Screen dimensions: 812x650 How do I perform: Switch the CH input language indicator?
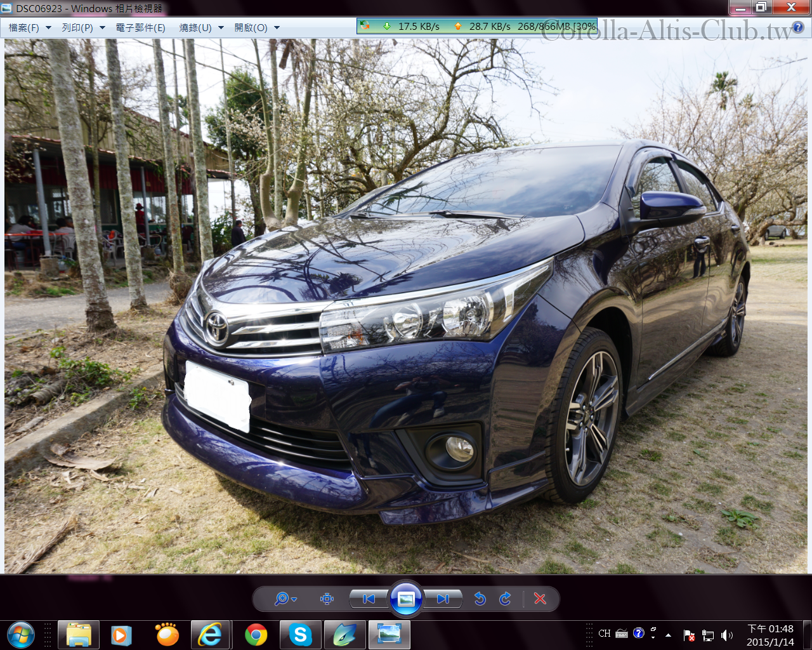(x=605, y=633)
